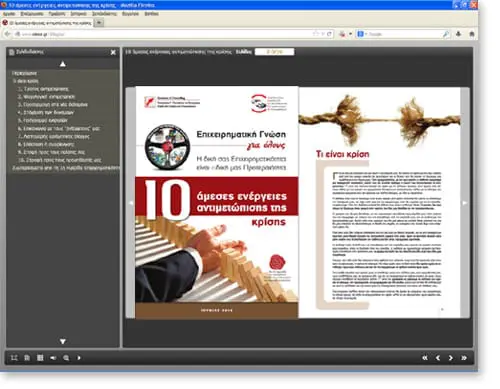Go to previous page arrow in toolbar
The height and width of the screenshot is (389, 500).
[438, 358]
